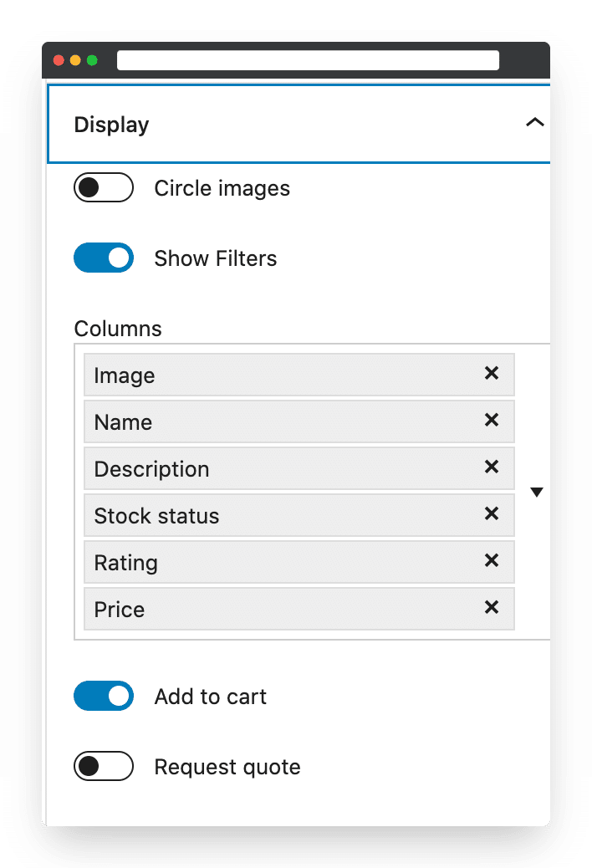Remove the Description column tag
This screenshot has width=592, height=868.
tap(492, 467)
